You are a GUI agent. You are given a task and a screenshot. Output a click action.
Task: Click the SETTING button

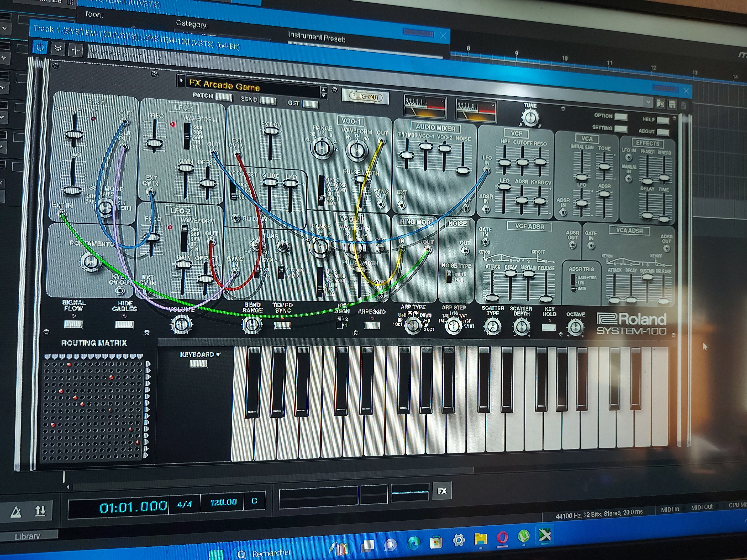[x=621, y=129]
